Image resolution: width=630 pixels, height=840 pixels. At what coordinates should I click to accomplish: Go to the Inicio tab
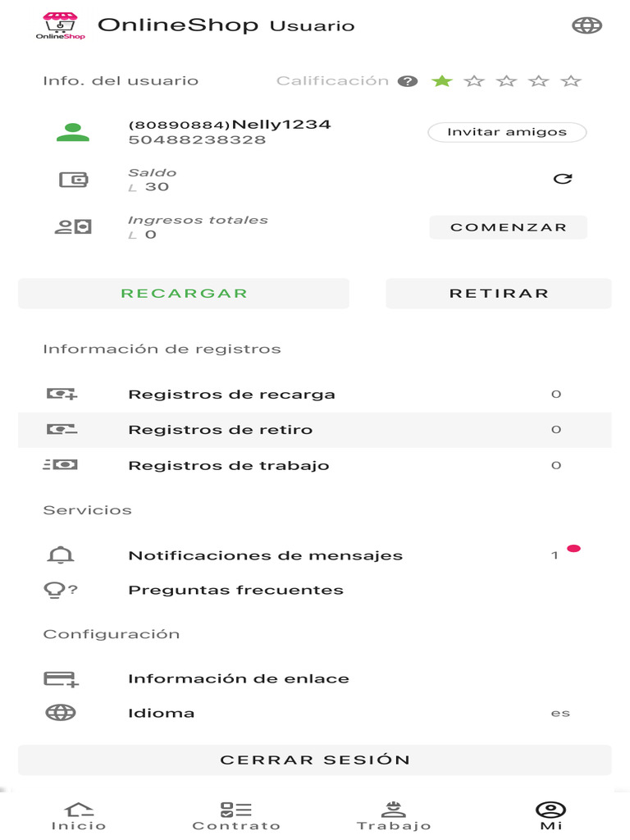79,815
